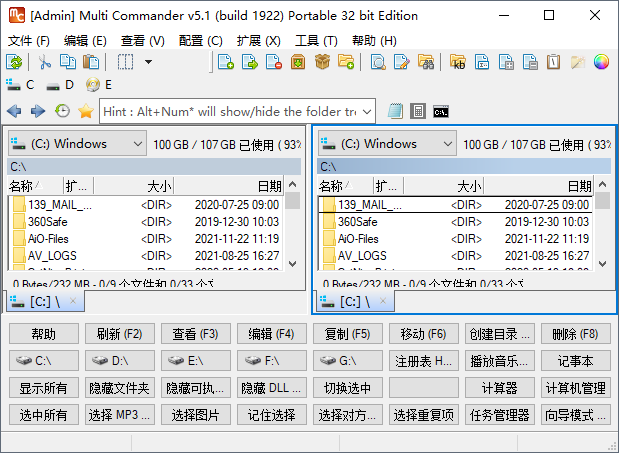Click the 删除 (F8) button
This screenshot has height=453, width=619.
576,334
